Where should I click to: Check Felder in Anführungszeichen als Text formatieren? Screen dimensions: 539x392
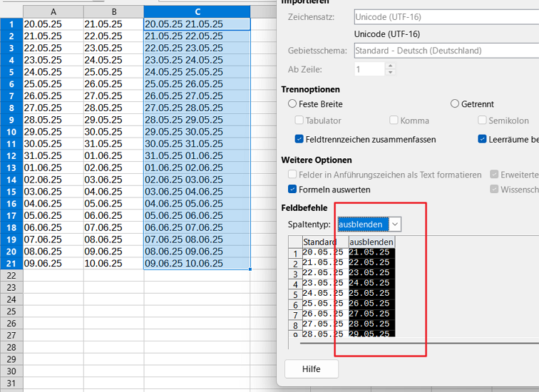292,175
